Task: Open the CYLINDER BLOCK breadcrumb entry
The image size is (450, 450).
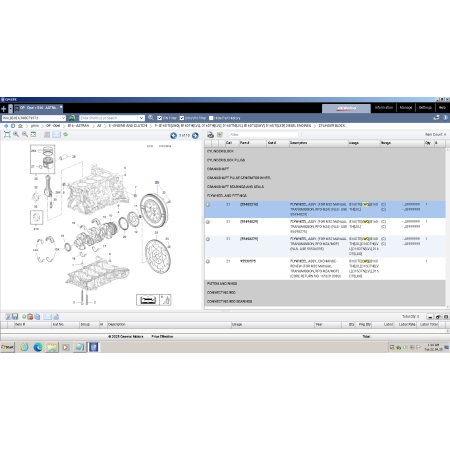Action: (x=332, y=126)
